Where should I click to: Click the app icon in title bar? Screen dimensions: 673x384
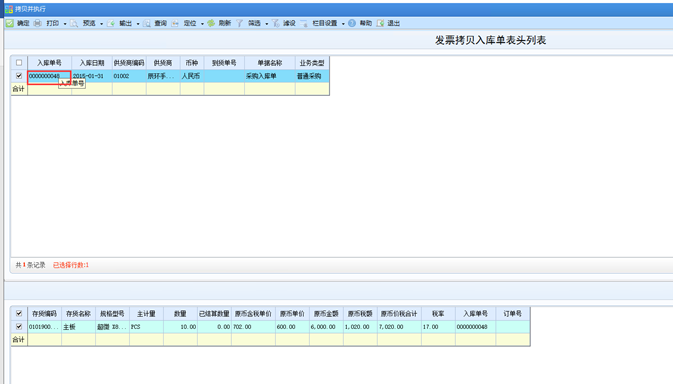[9, 9]
